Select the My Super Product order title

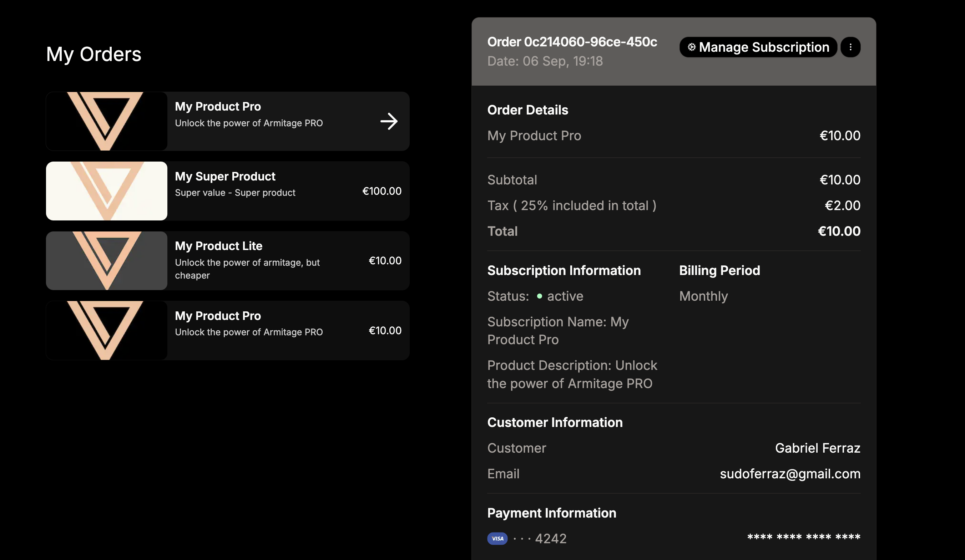(x=225, y=177)
